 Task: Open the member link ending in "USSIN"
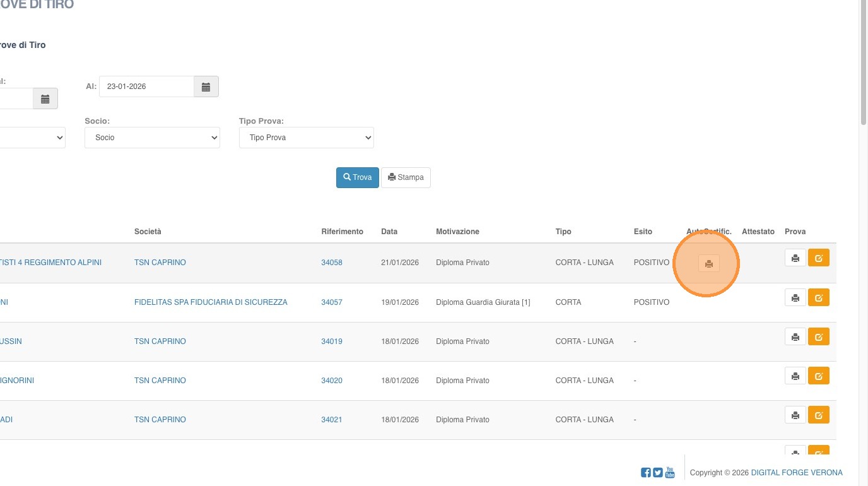pyautogui.click(x=11, y=341)
